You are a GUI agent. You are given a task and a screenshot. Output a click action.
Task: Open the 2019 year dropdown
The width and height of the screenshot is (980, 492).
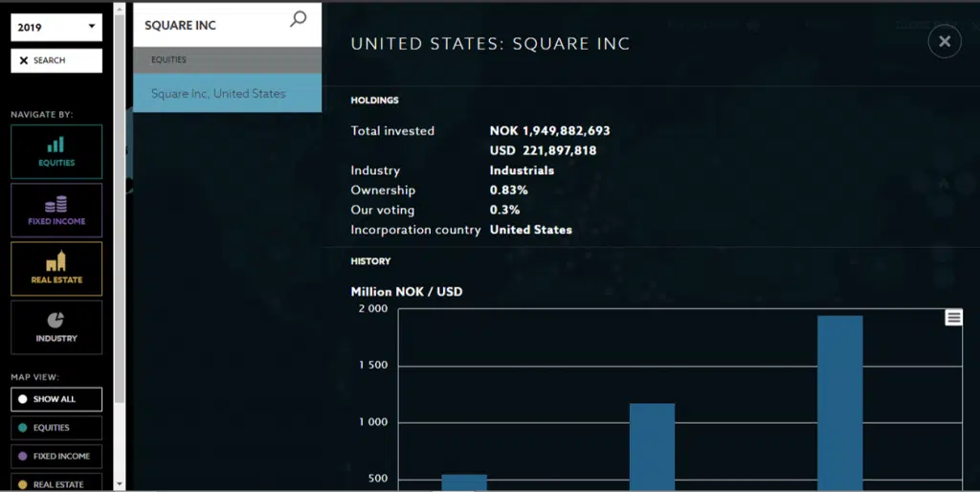[x=56, y=28]
